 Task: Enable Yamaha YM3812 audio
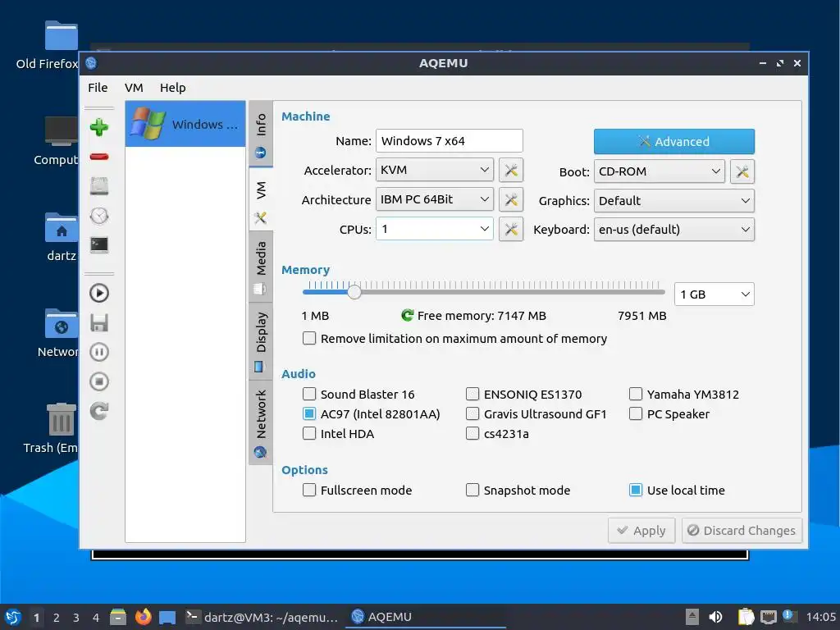[636, 394]
